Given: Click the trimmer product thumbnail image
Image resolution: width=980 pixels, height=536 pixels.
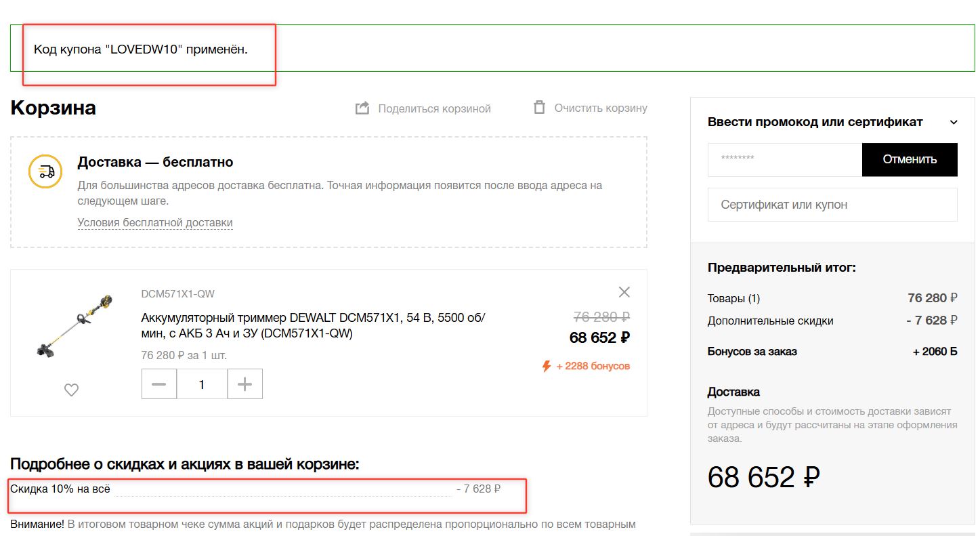Looking at the screenshot, I should click(x=74, y=327).
